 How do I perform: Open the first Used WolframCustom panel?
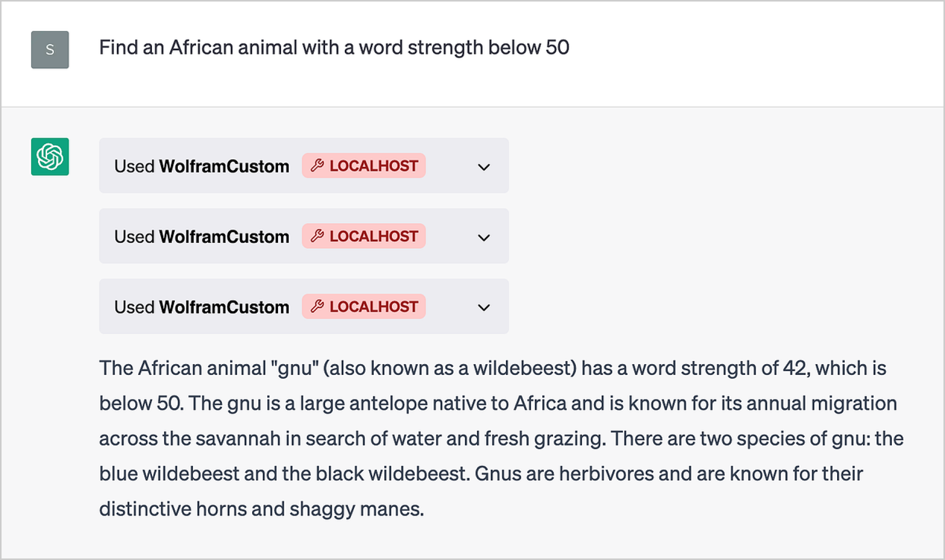(x=304, y=166)
